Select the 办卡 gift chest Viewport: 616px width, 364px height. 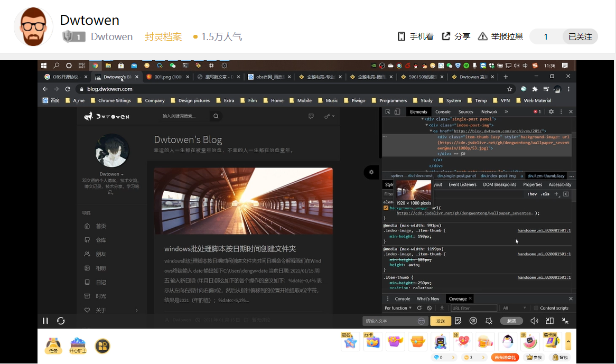pos(372,341)
